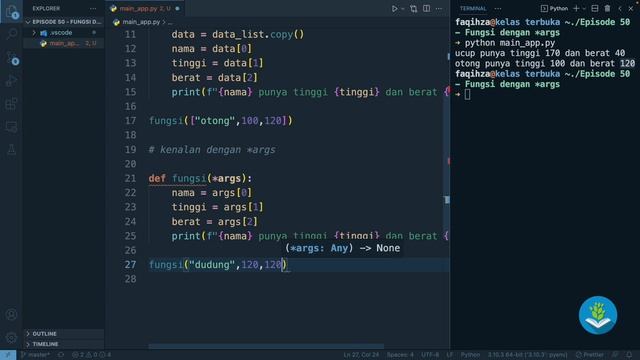Open the Extensions view
The image size is (640, 360).
[11, 104]
